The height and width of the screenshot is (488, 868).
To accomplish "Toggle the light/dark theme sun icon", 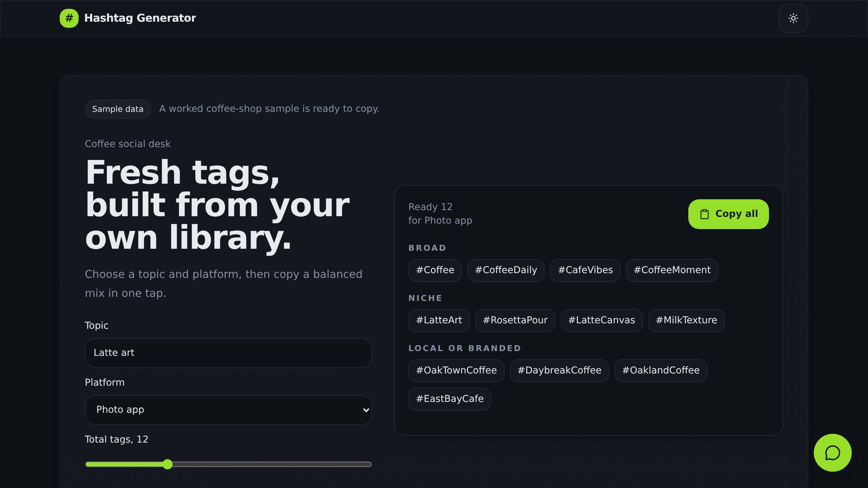I will [793, 18].
